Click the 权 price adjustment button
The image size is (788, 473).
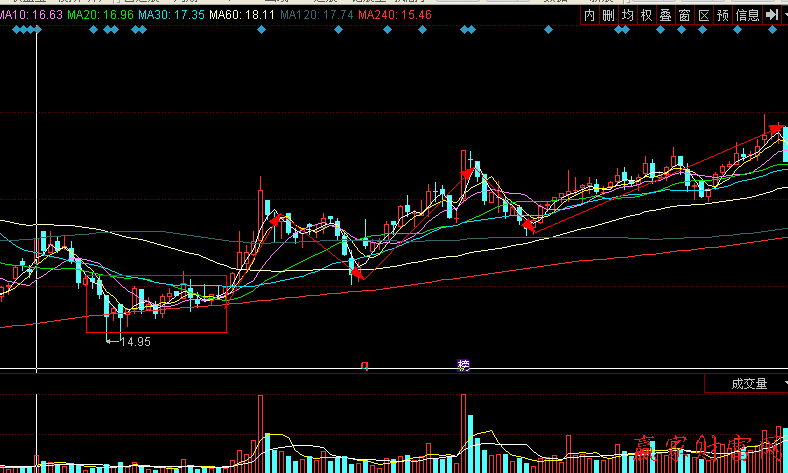(x=646, y=16)
